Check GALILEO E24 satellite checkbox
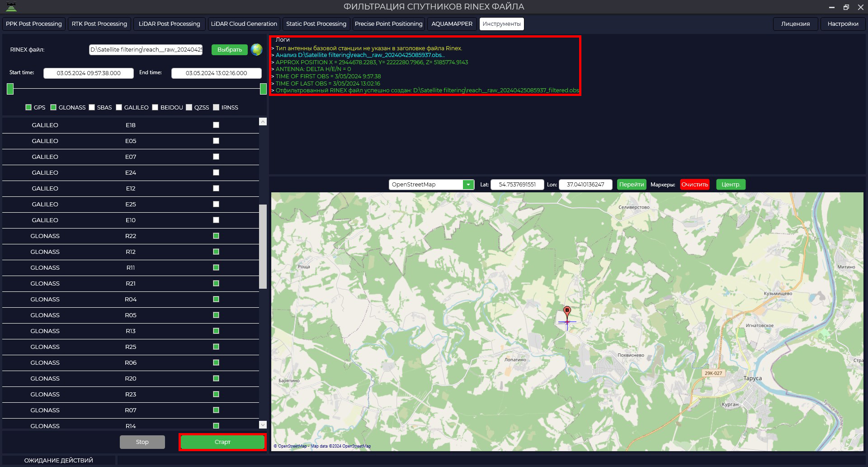Screen dimensions: 868x467 tap(216, 172)
